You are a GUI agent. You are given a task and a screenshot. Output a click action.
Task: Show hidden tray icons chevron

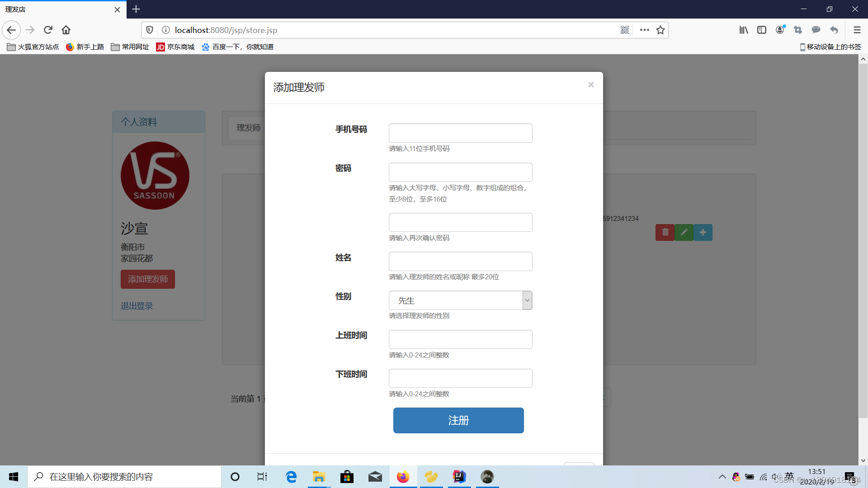click(722, 477)
